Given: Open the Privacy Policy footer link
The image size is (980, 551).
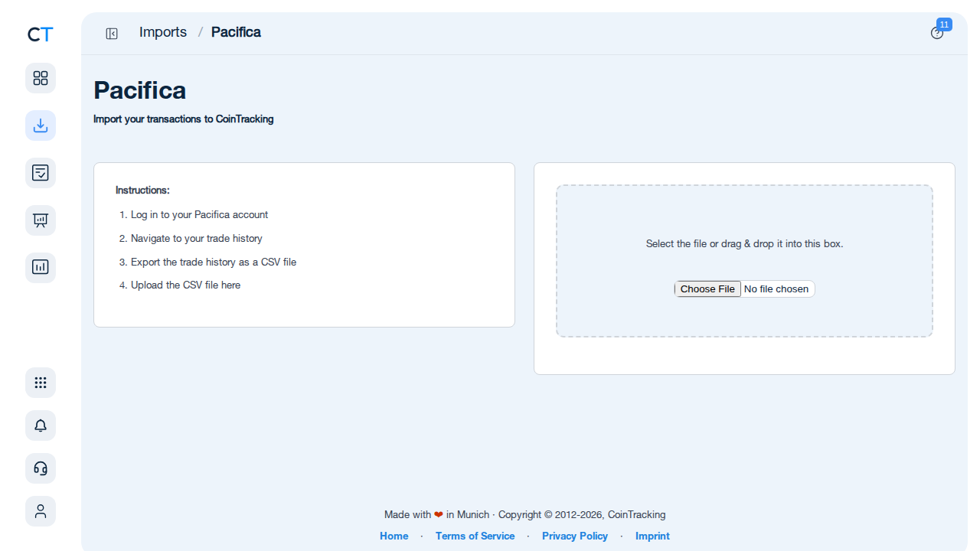Looking at the screenshot, I should click(575, 536).
